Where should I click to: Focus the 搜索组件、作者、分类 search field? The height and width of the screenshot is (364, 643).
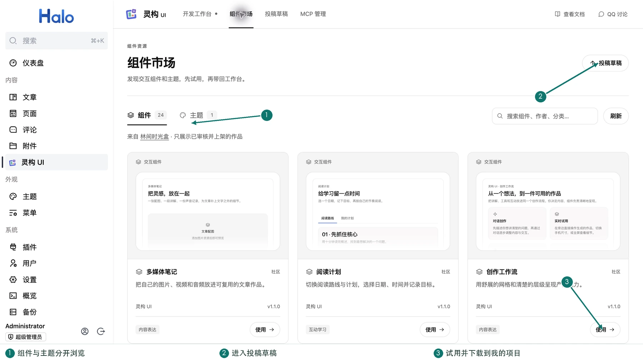(x=545, y=116)
